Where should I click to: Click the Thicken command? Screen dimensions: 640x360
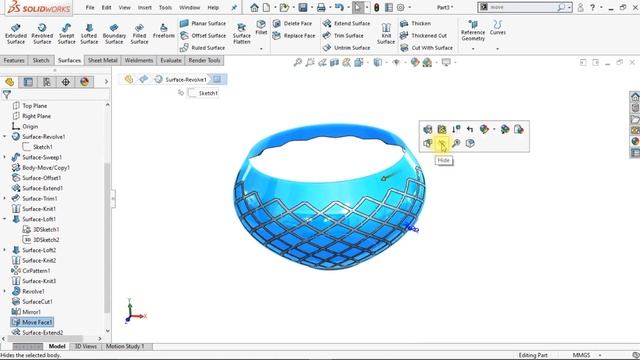[415, 23]
